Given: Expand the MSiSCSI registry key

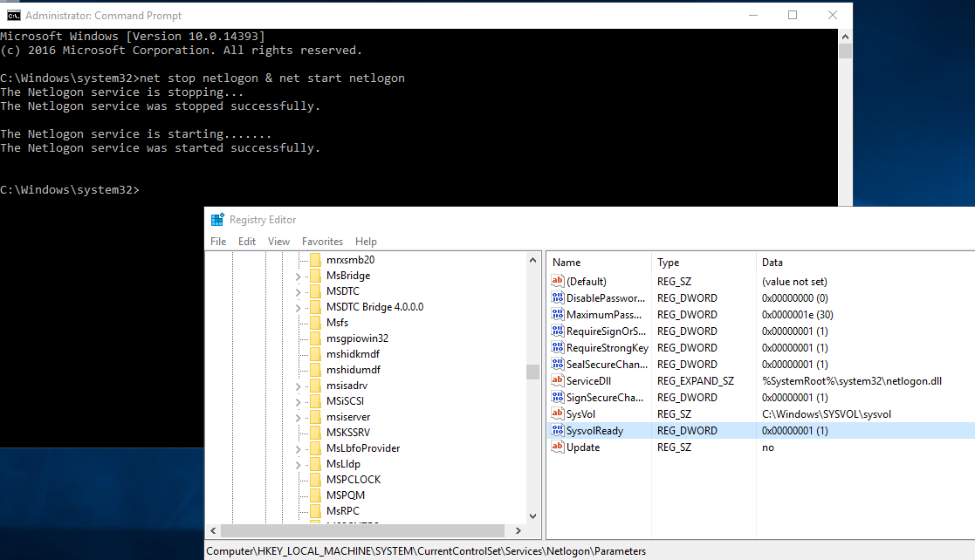Looking at the screenshot, I should point(298,402).
